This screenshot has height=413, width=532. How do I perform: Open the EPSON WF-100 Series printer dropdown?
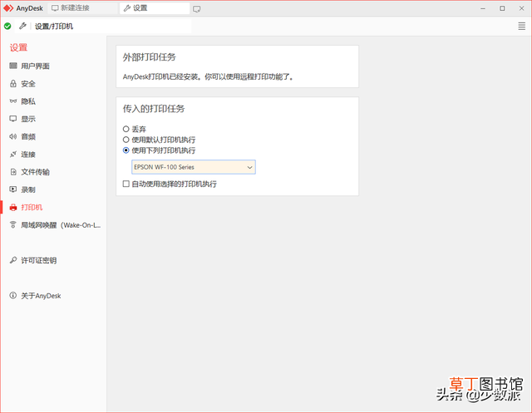tap(194, 167)
